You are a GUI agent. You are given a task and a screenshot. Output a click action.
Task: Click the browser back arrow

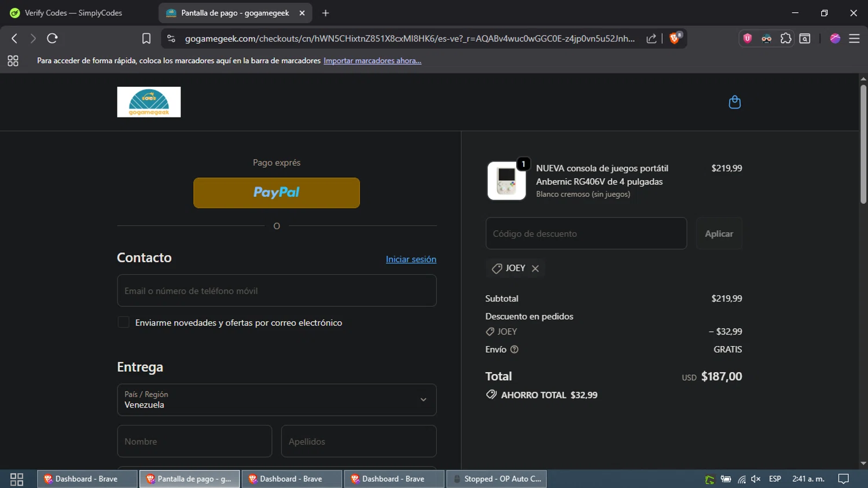tap(14, 38)
